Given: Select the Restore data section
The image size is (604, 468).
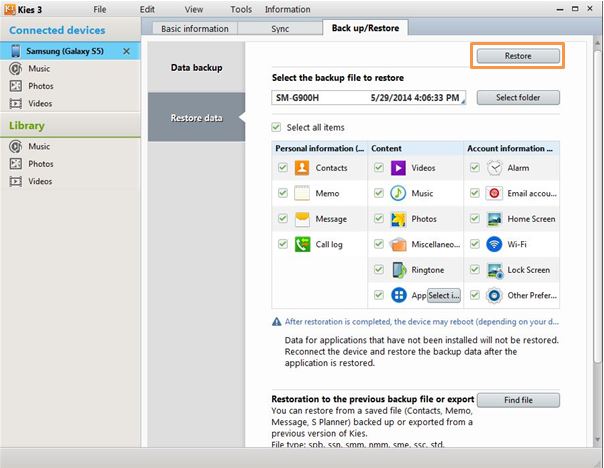Looking at the screenshot, I should (x=196, y=117).
